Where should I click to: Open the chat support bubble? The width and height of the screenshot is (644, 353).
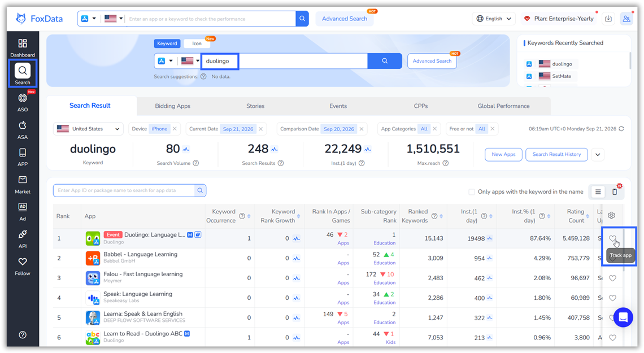tap(623, 317)
